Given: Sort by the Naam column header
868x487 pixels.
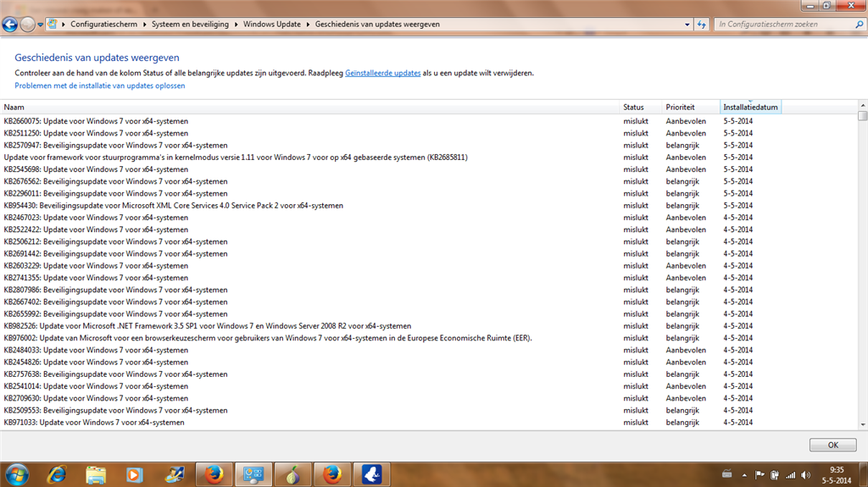Looking at the screenshot, I should [x=310, y=108].
